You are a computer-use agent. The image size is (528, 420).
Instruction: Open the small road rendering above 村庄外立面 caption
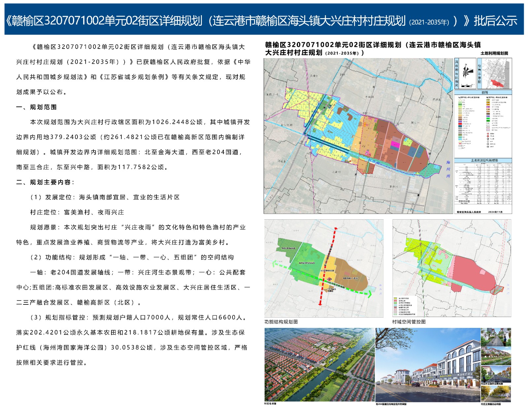tap(496, 374)
